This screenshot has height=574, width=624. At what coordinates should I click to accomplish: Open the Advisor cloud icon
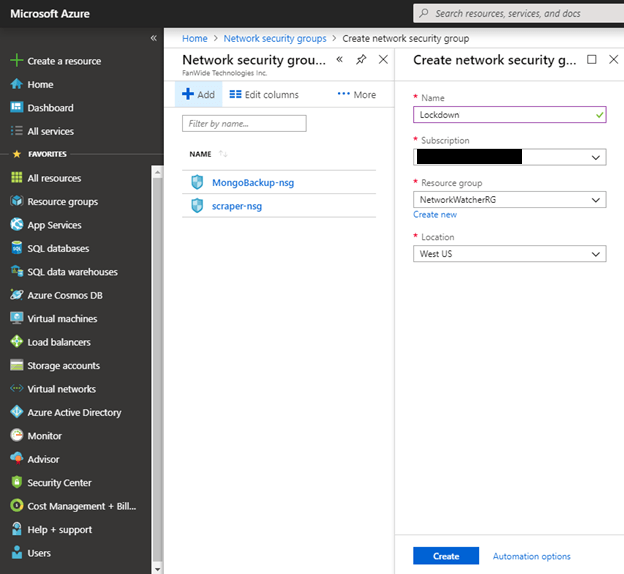coord(17,459)
